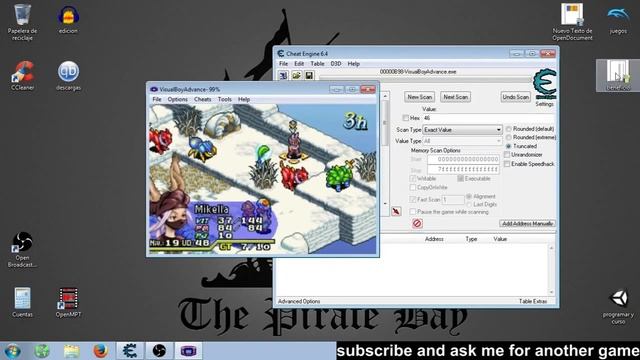This screenshot has width=640, height=360.
Task: Toggle the CopyOnWrite checkbox
Action: pos(413,187)
